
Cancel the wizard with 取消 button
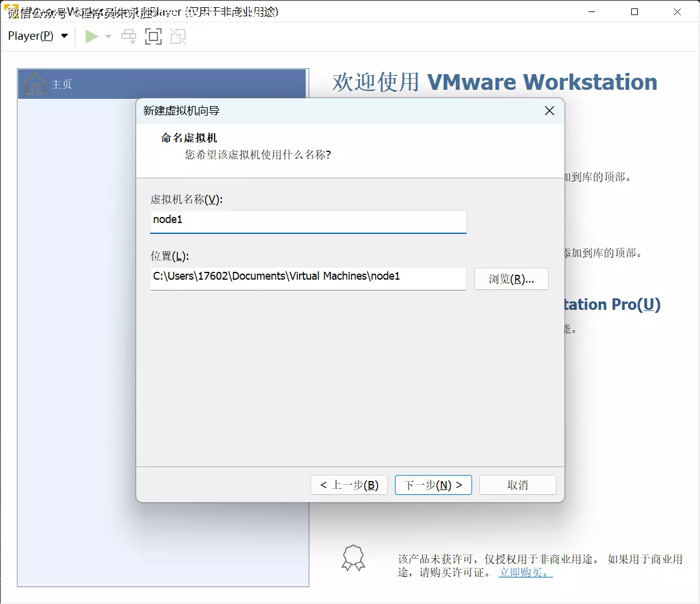(x=517, y=485)
